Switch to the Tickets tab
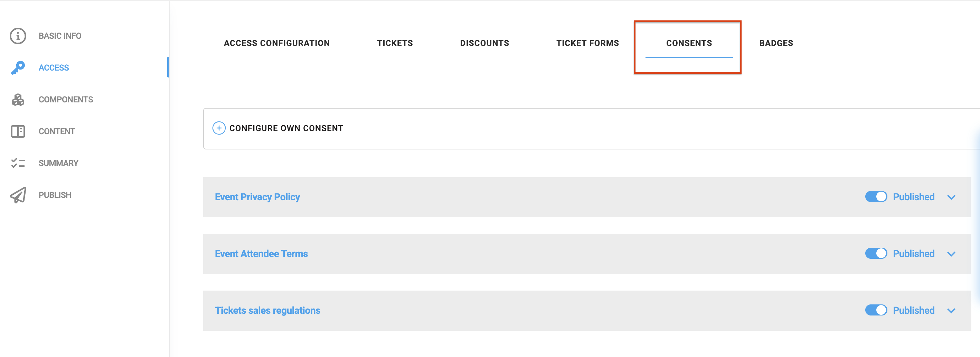 pyautogui.click(x=395, y=43)
